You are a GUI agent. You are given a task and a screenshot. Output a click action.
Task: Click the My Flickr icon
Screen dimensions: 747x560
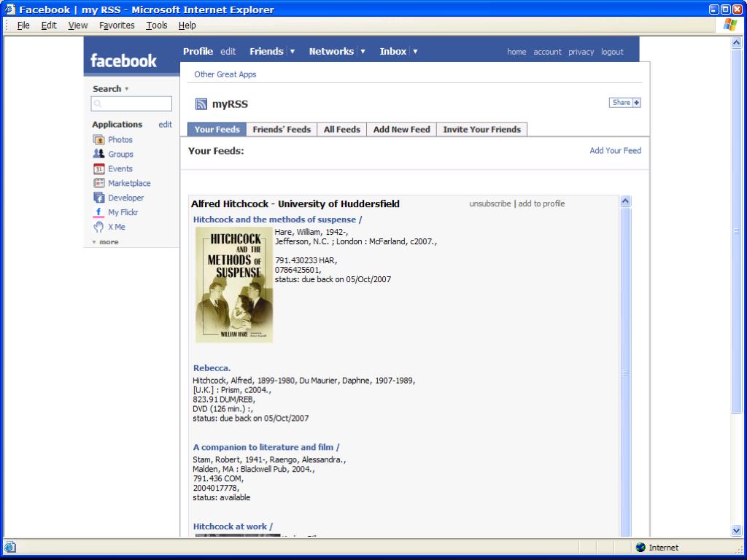click(x=98, y=212)
